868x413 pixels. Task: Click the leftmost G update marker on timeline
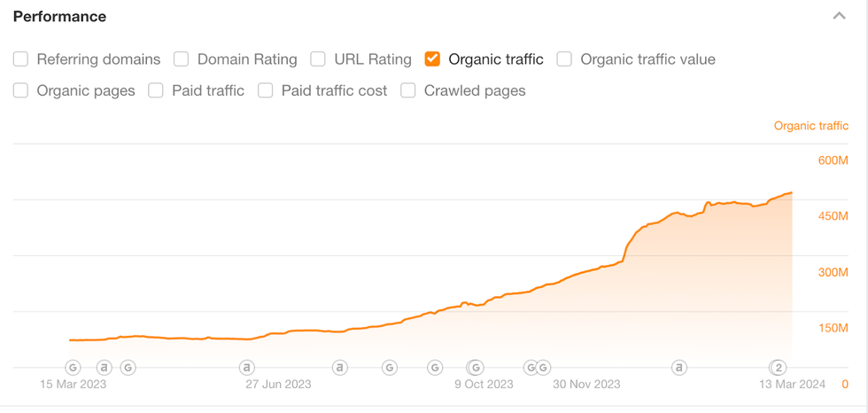[74, 367]
